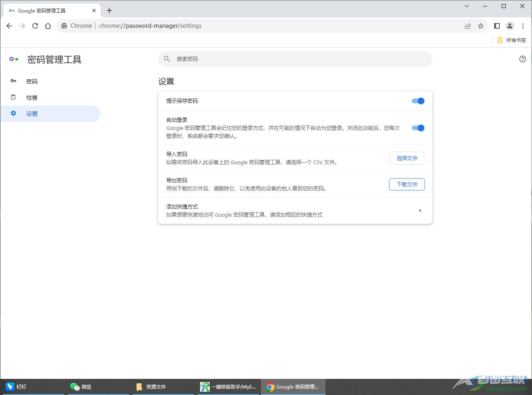Select the 设置 sidebar item
Viewport: 532px width, 395px height.
50,114
